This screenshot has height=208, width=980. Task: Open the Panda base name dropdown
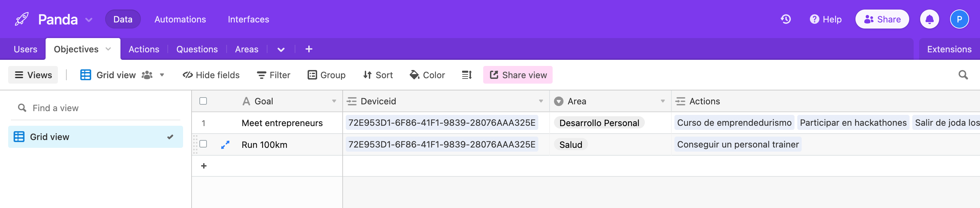click(88, 19)
